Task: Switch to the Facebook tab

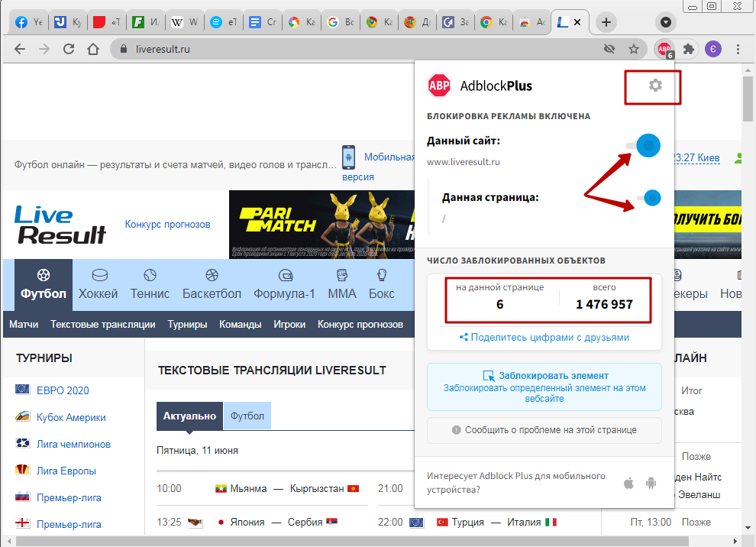Action: [x=28, y=22]
